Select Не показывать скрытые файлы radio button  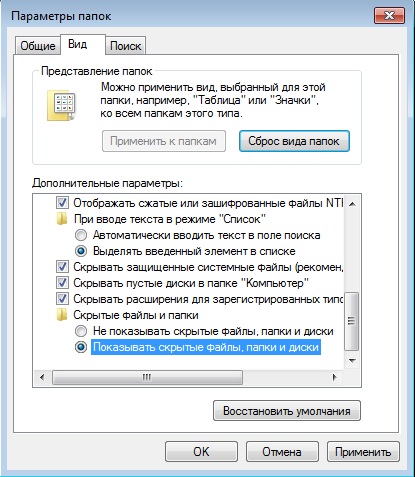pyautogui.click(x=81, y=331)
